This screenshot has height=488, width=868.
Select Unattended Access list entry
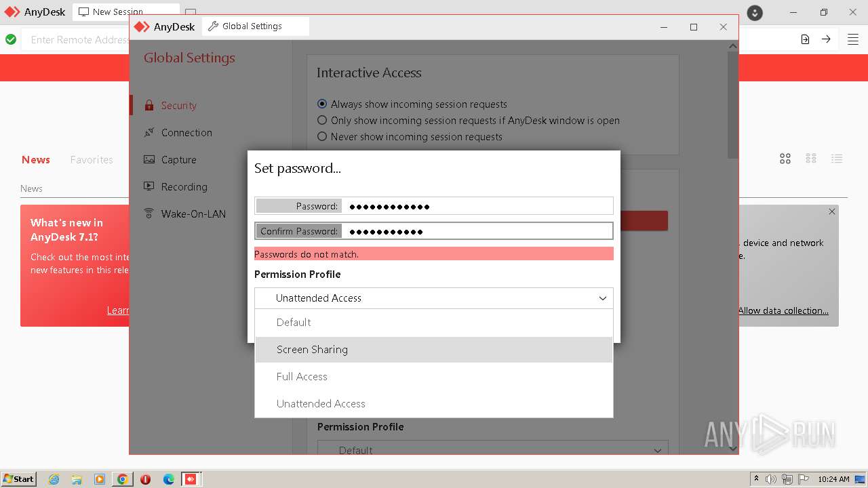click(434, 404)
